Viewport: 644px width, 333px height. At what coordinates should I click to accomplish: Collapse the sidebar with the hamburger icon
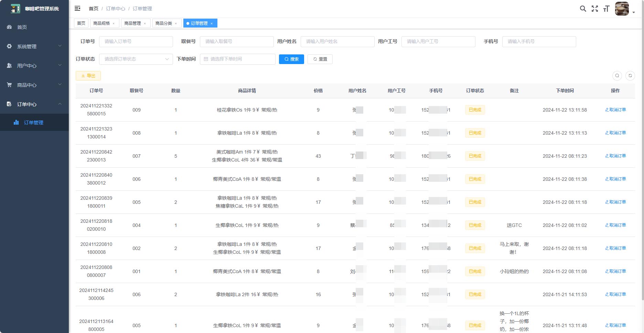click(x=77, y=8)
